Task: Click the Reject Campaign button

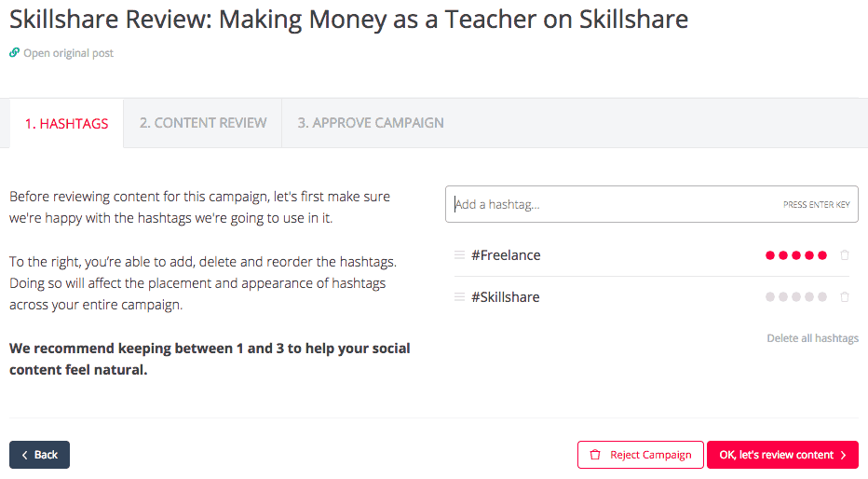Action: click(x=641, y=455)
